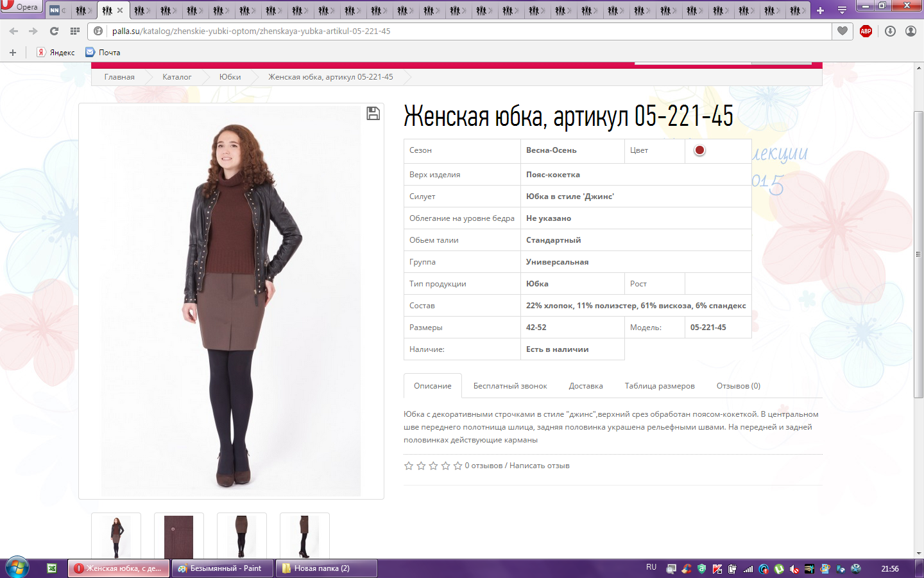
Task: Open a new tab with the plus button
Action: pyautogui.click(x=820, y=10)
